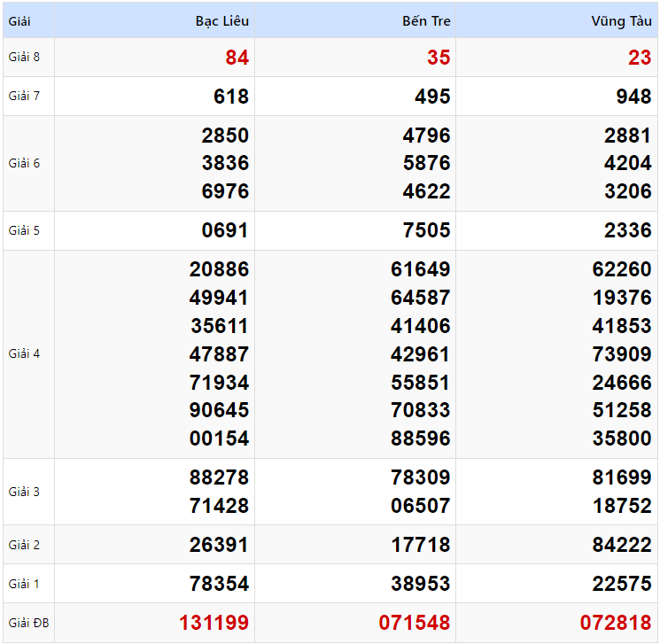Click the Bến Tre column header
Viewport: 660px width, 644px height.
click(426, 21)
